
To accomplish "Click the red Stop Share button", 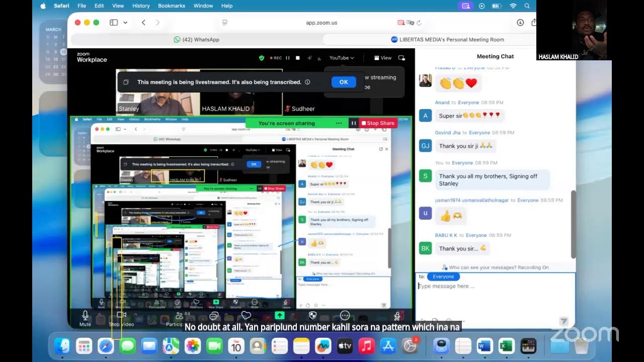I will point(378,123).
